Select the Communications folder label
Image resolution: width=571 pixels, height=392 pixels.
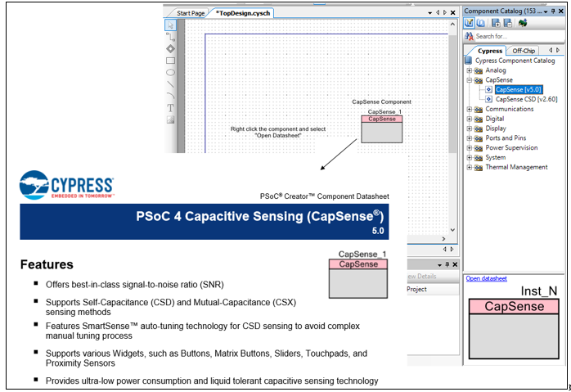pyautogui.click(x=510, y=109)
